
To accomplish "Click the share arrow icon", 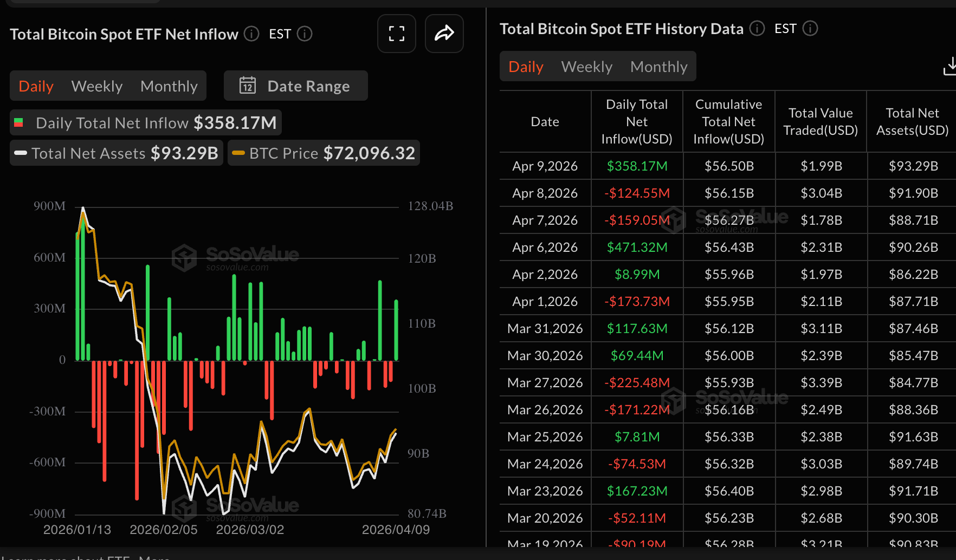I will (444, 34).
